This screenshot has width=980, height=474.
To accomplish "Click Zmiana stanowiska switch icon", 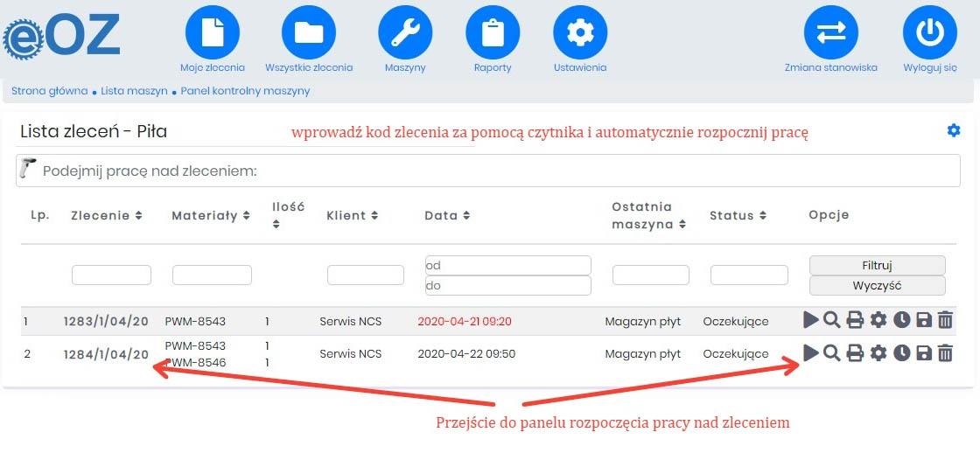I will (x=830, y=32).
